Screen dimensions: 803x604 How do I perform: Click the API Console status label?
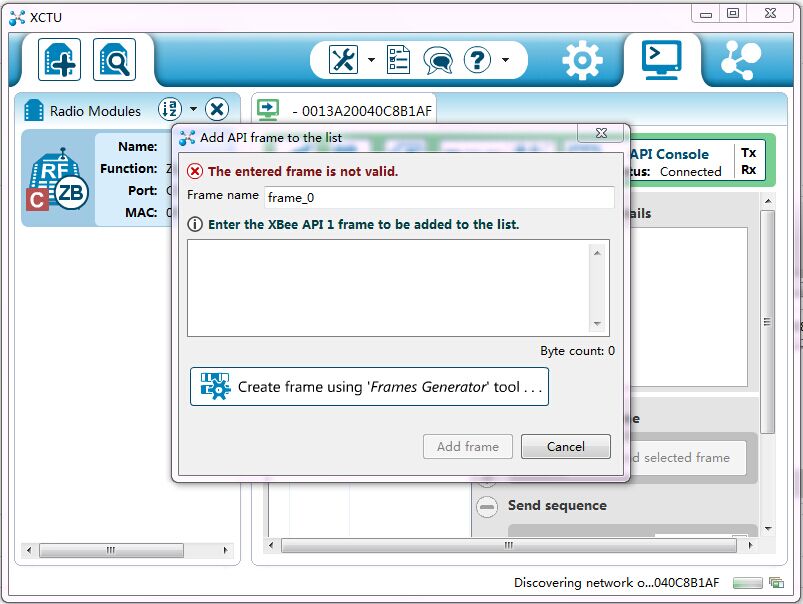tap(669, 154)
